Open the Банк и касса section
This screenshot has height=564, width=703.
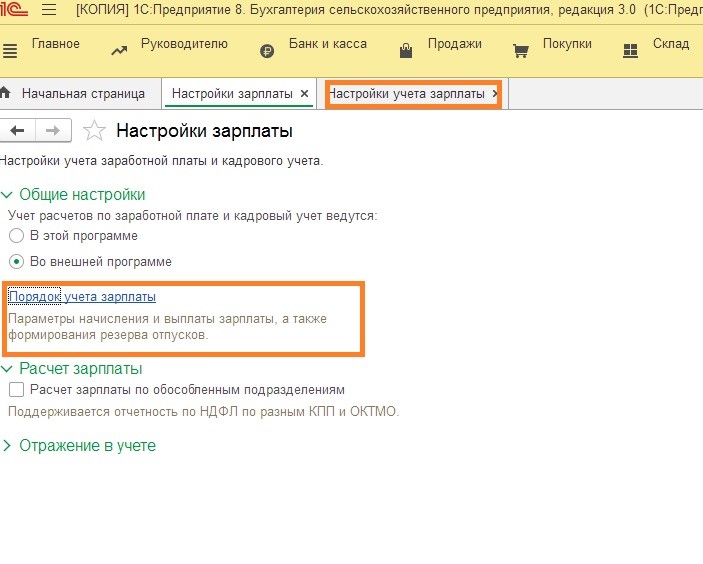(x=328, y=43)
